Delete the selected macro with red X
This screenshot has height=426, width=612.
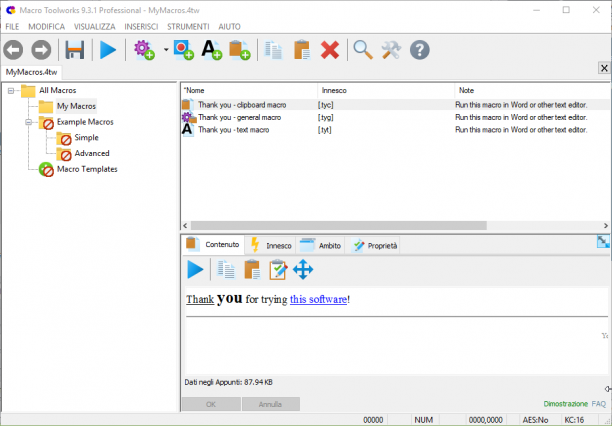click(330, 50)
